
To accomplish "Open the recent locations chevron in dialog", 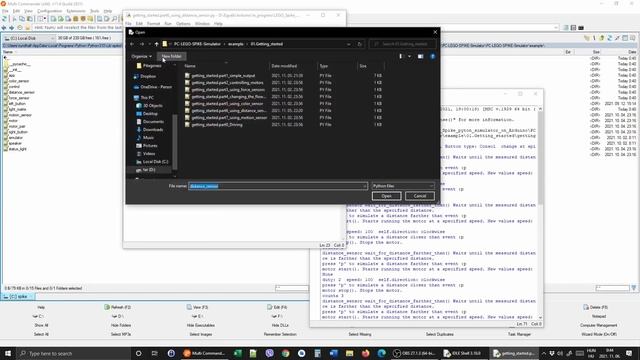I will click(149, 44).
